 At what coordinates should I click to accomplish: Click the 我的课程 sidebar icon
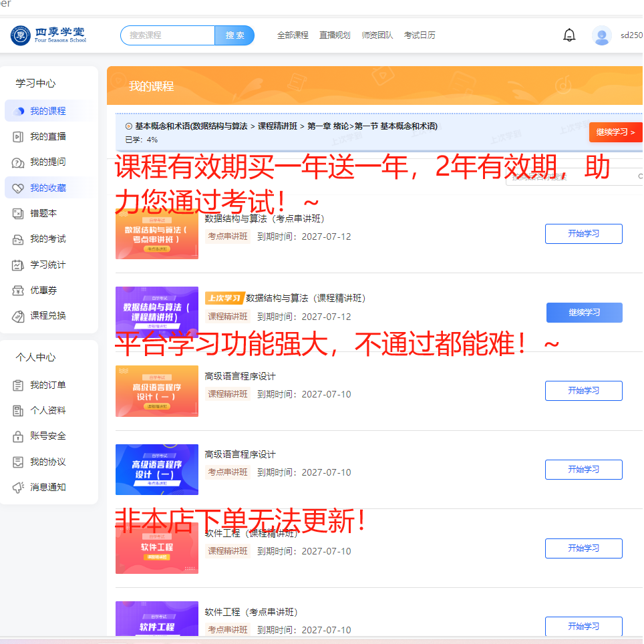[18, 112]
